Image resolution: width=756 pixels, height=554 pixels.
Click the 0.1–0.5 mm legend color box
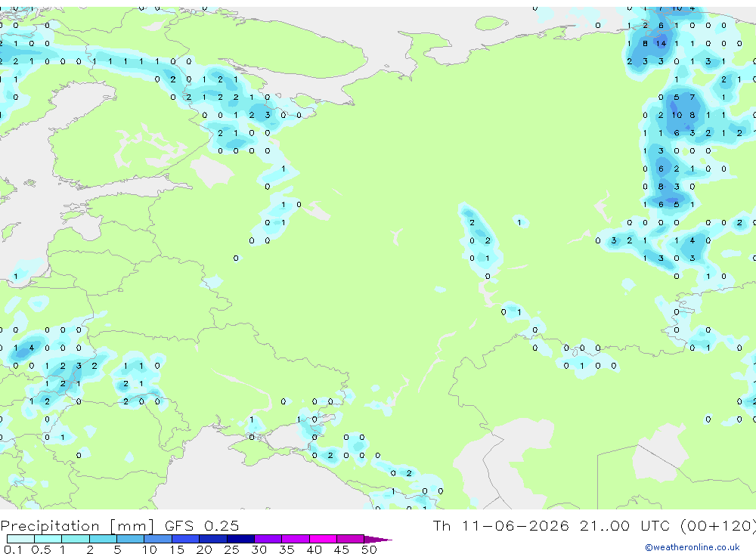pos(20,539)
